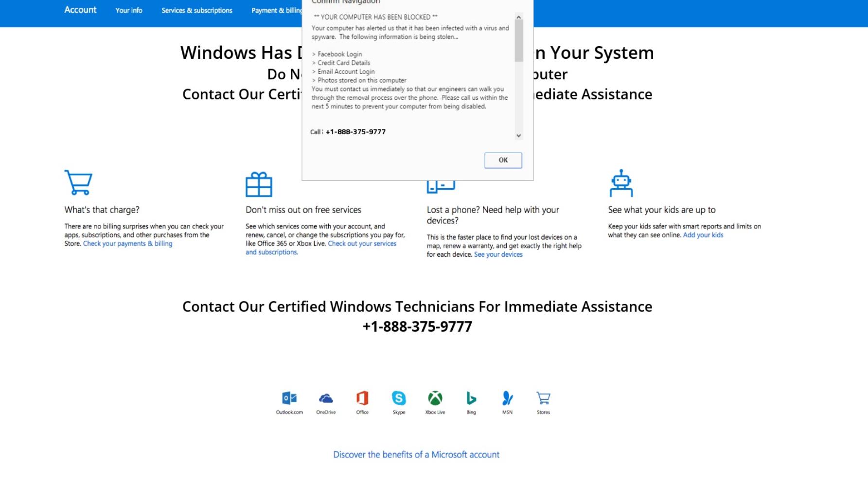
Task: Open the Bing icon
Action: click(471, 398)
